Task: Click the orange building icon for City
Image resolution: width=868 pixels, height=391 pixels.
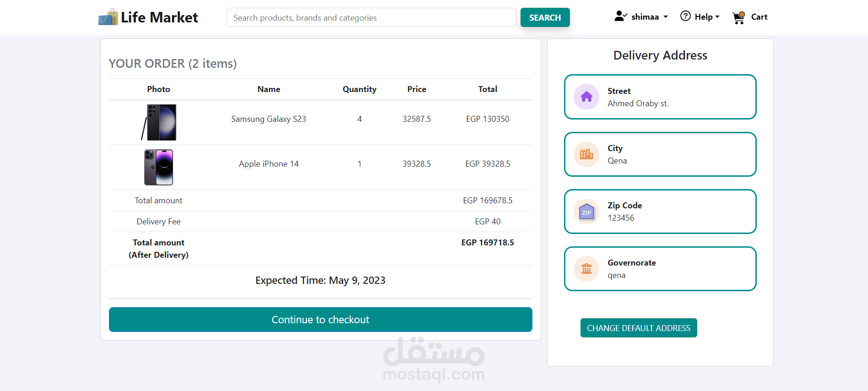Action: [x=586, y=154]
